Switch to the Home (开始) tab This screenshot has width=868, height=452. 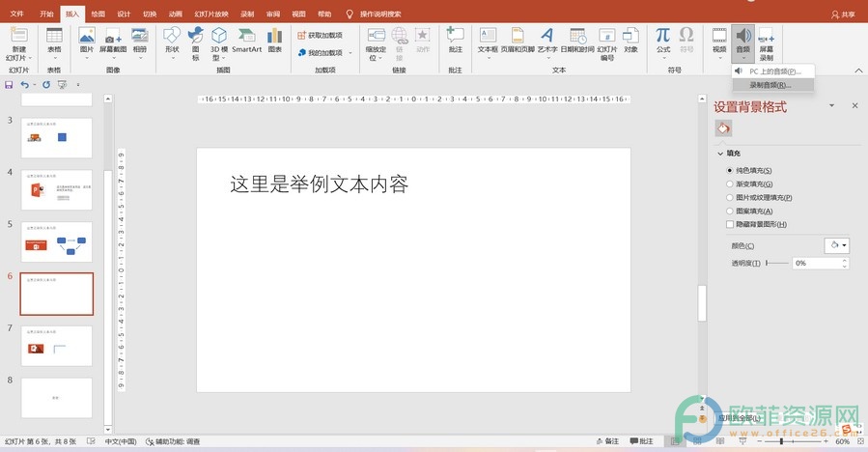(46, 14)
